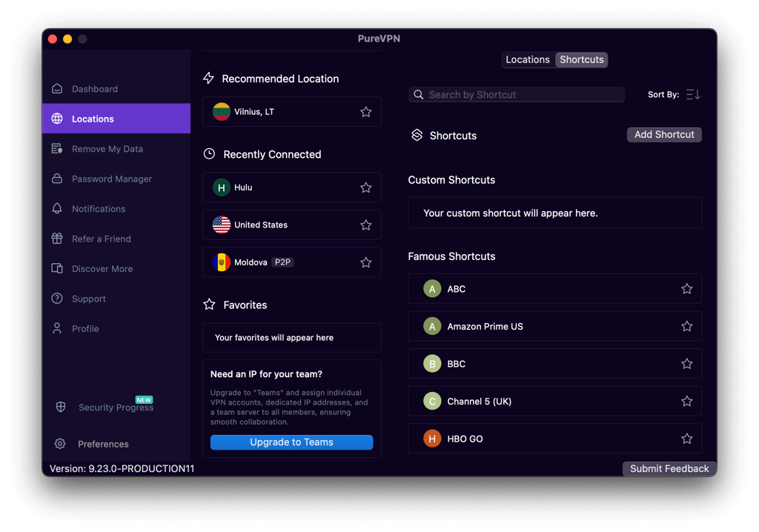The image size is (759, 532).
Task: Toggle the BBC favorite star
Action: 687,364
